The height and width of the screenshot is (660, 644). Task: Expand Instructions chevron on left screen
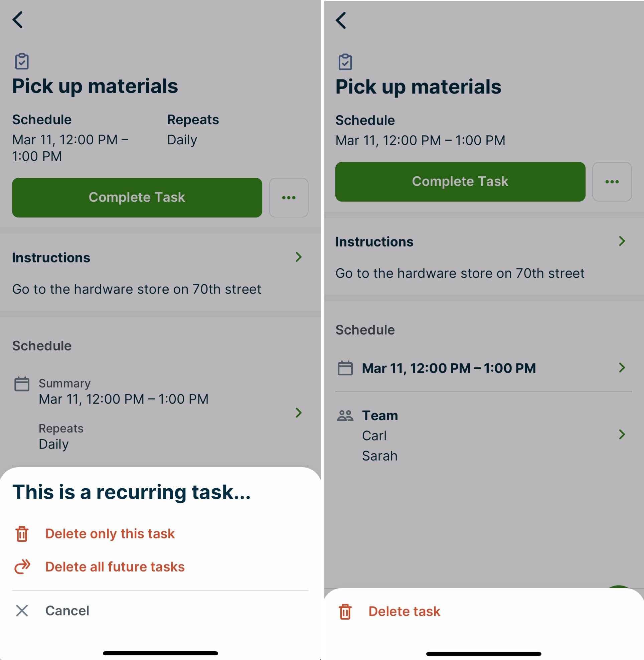(x=298, y=257)
